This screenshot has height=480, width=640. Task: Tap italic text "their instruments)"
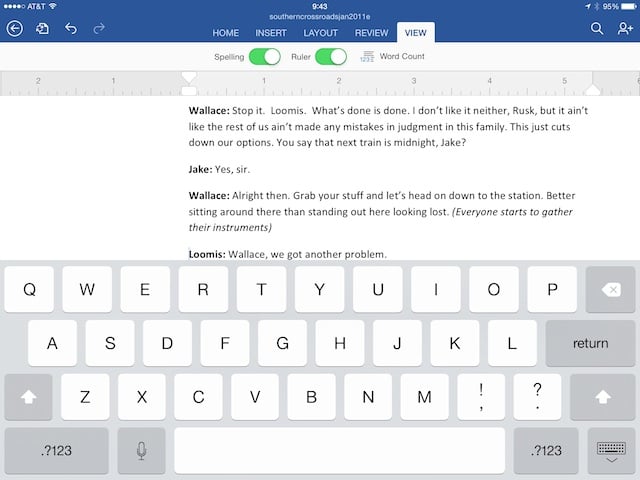pyautogui.click(x=230, y=227)
